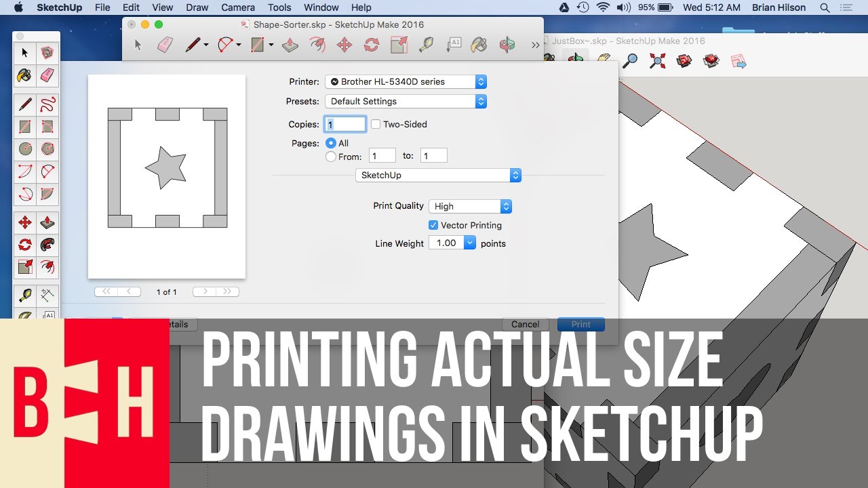
Task: Click Orbit in the Shape-Sorter window toolbar
Action: click(507, 45)
